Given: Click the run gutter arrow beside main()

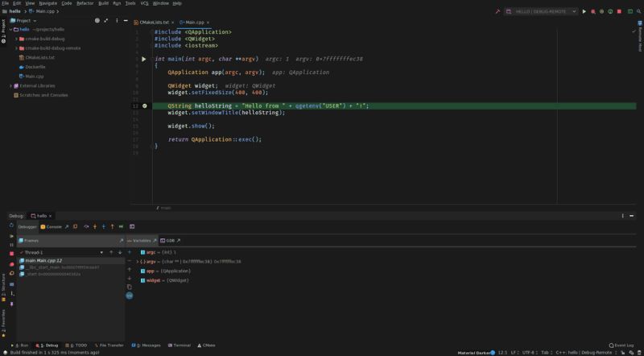Looking at the screenshot, I should 144,59.
